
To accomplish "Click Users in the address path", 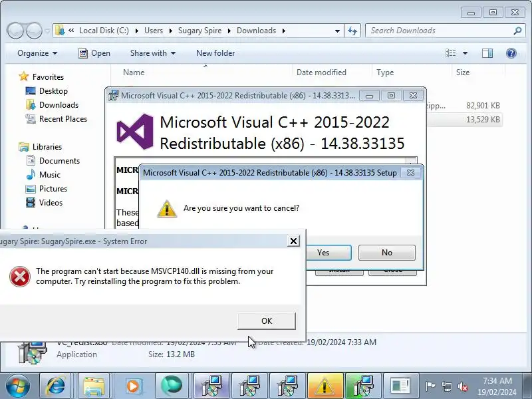I will [154, 31].
